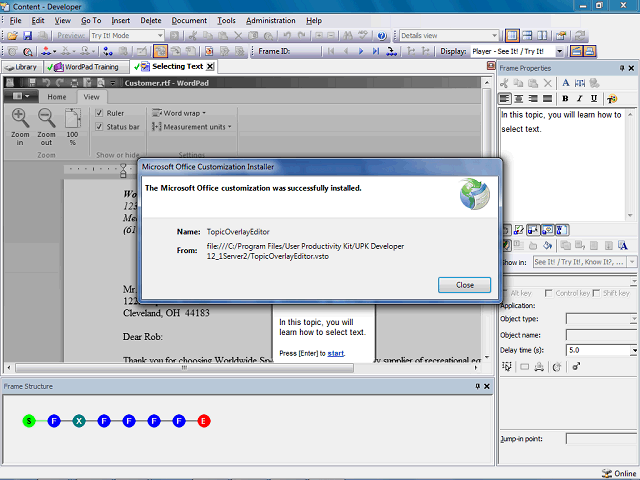Screen dimensions: 640x480
Task: Open the Go To menu
Action: [91, 20]
